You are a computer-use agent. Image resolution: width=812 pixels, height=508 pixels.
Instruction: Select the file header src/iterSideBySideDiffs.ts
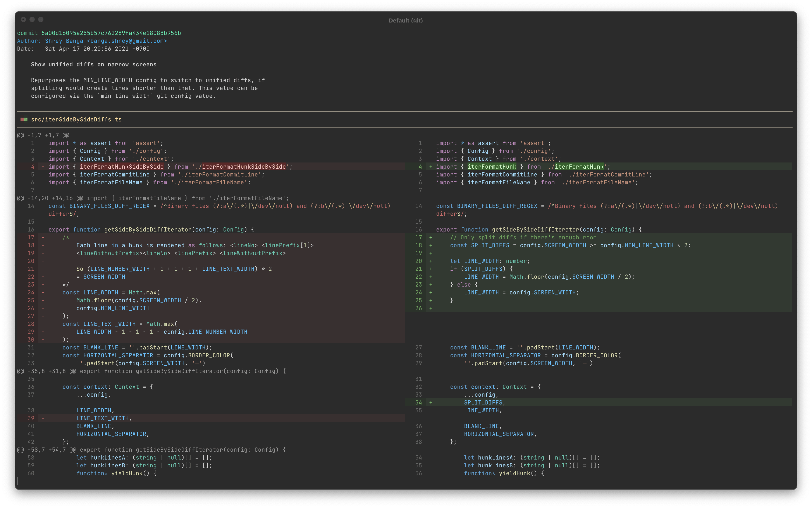[x=76, y=119]
